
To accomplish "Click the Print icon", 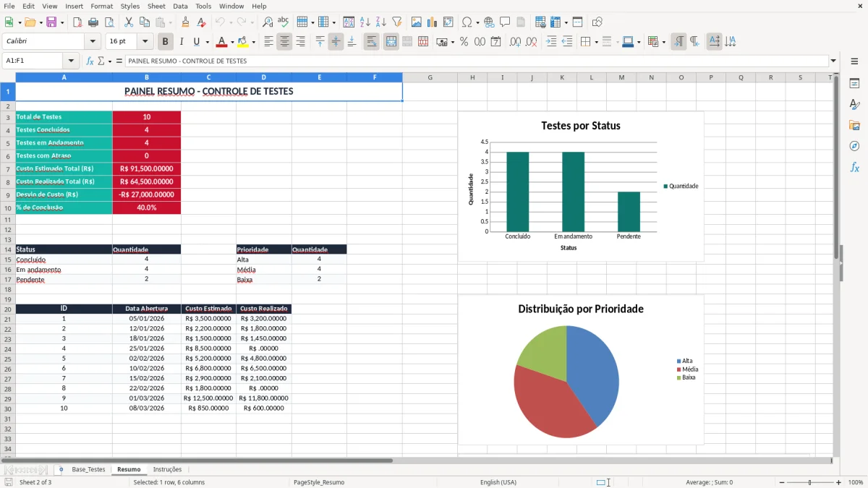I will pyautogui.click(x=93, y=22).
